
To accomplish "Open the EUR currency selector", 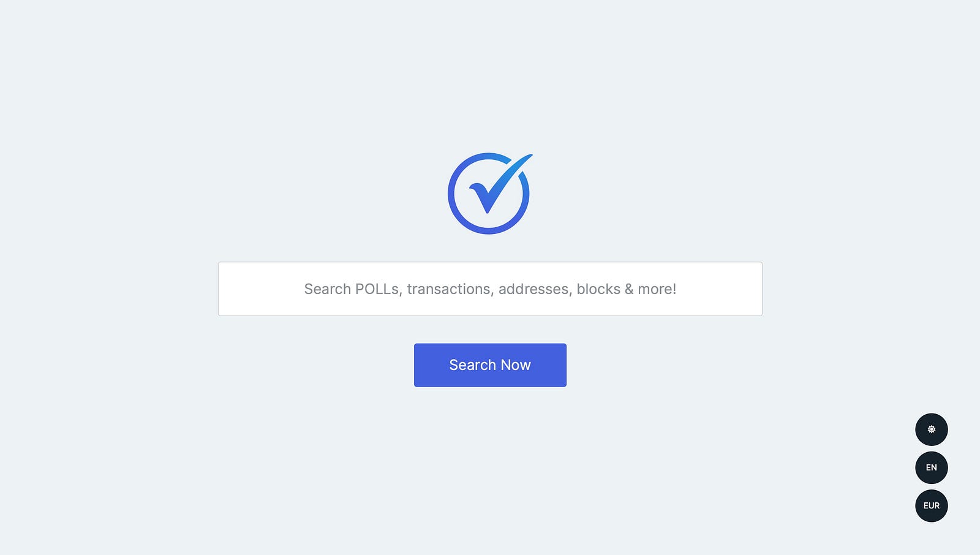I will click(x=931, y=505).
